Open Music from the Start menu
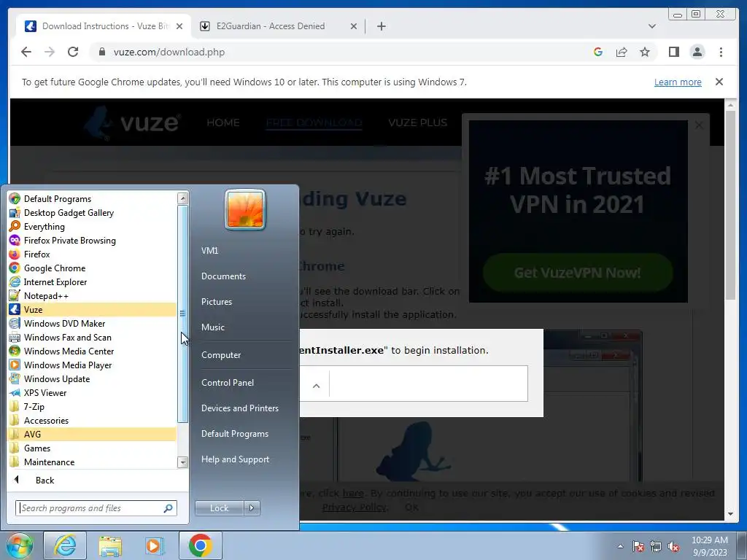The width and height of the screenshot is (747, 560). [x=212, y=327]
